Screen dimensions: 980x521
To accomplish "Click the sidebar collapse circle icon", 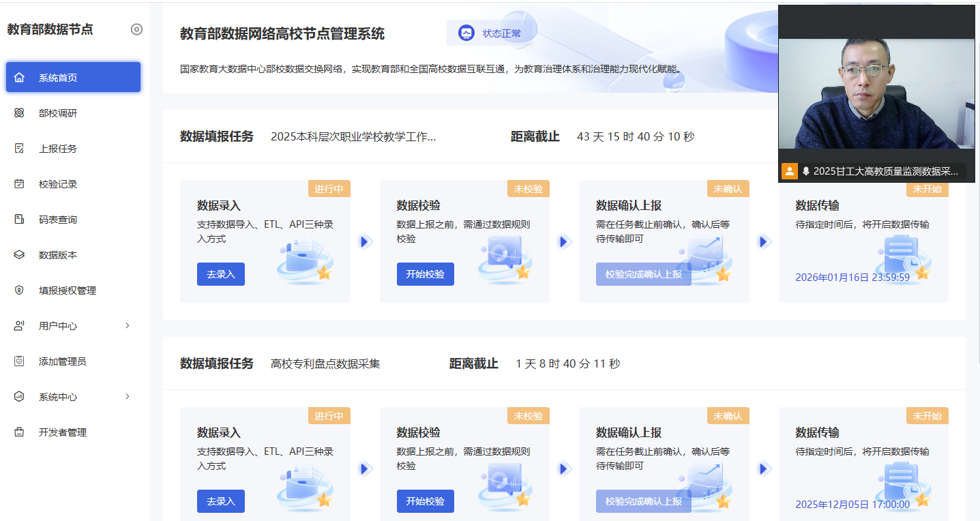I will (136, 29).
